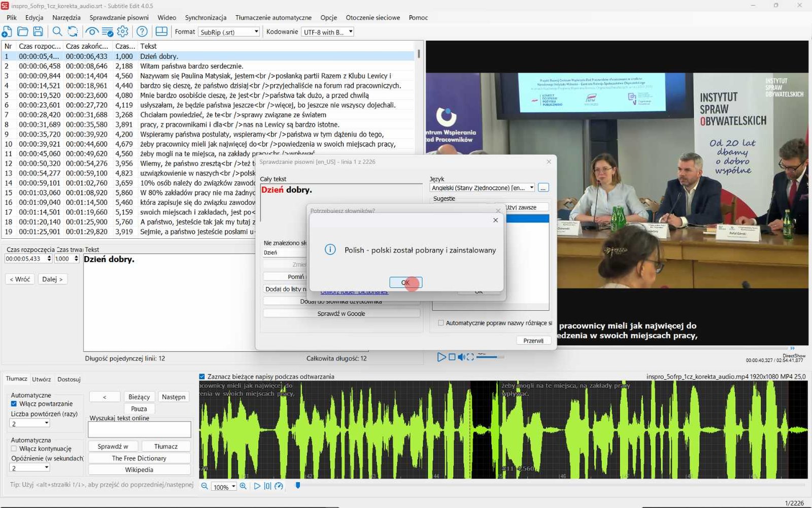Click the Wikipedia lookup button
The image size is (812, 508).
pos(139,469)
